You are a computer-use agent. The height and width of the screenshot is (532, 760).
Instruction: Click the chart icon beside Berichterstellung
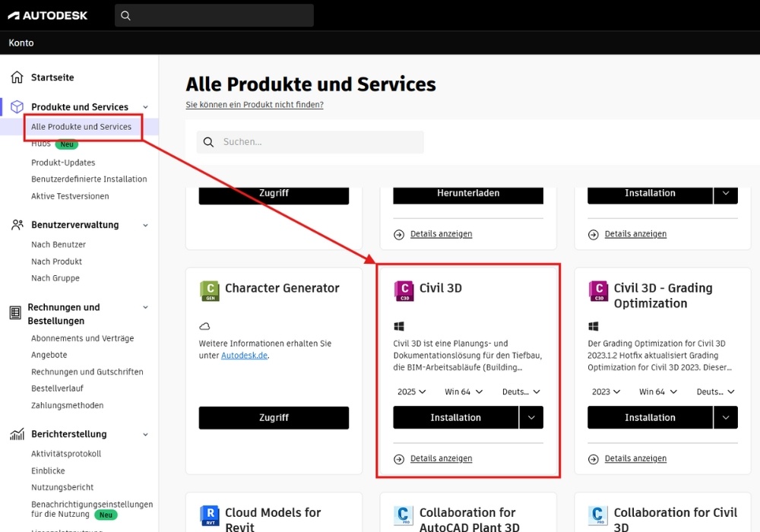[x=17, y=434]
